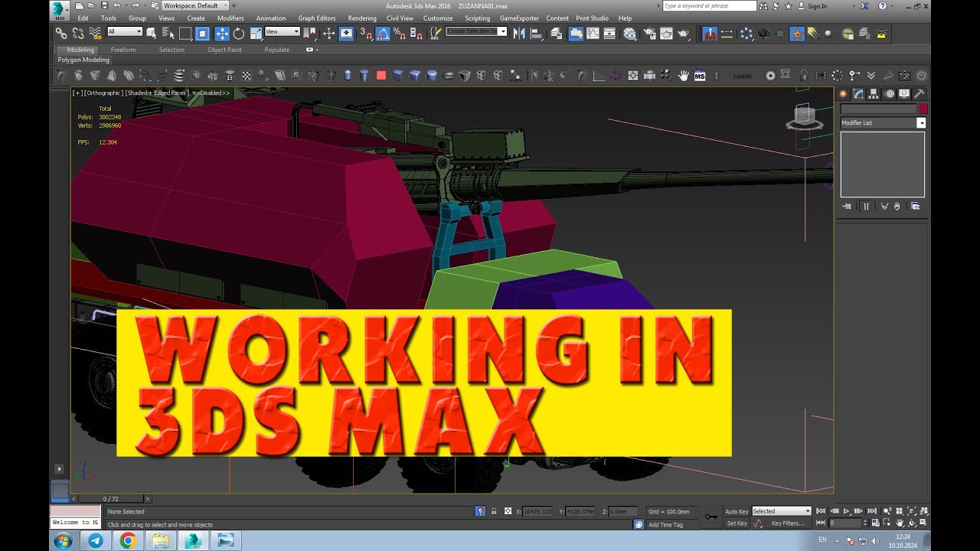Expand Create Selection Set dropdown
The width and height of the screenshot is (980, 551).
(503, 32)
